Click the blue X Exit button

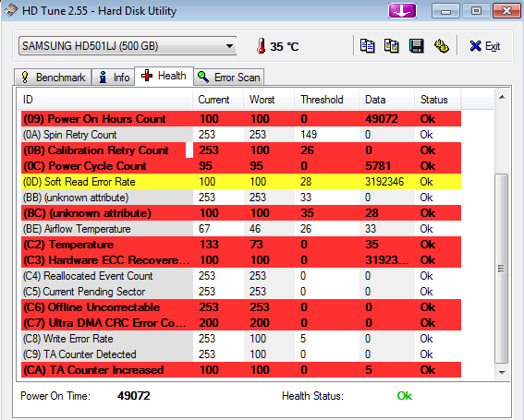(x=485, y=46)
